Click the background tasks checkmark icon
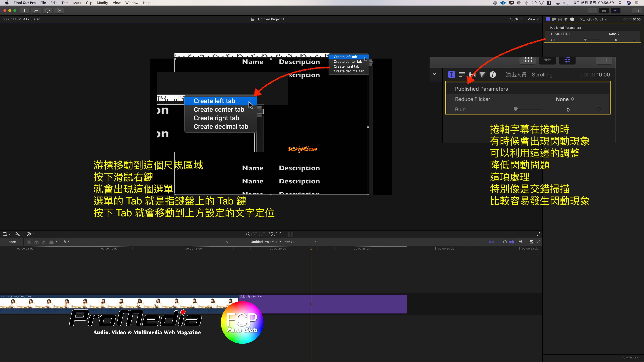The width and height of the screenshot is (644, 362). click(48, 10)
